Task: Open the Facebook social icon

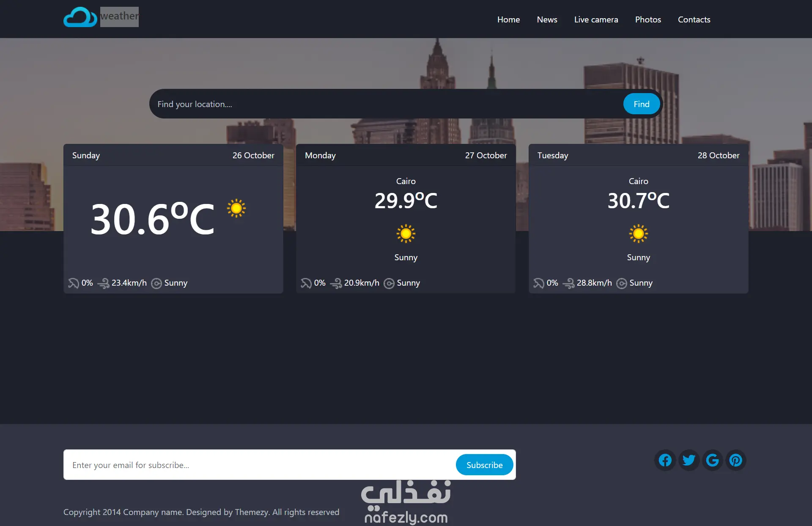Action: click(x=665, y=460)
